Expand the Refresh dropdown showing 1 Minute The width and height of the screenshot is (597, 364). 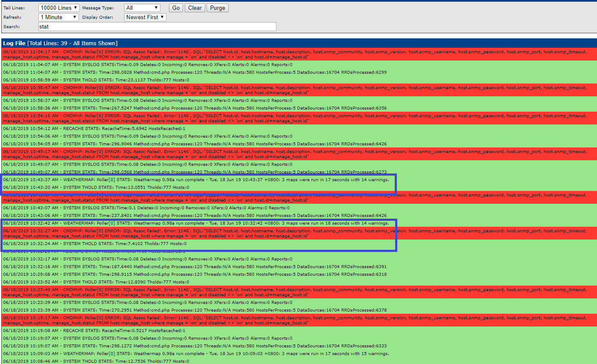point(59,17)
